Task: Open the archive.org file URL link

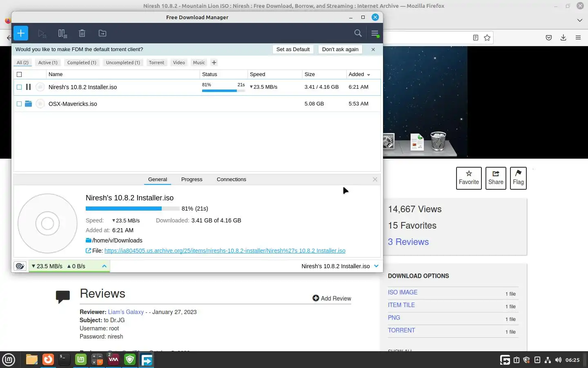Action: [225, 251]
